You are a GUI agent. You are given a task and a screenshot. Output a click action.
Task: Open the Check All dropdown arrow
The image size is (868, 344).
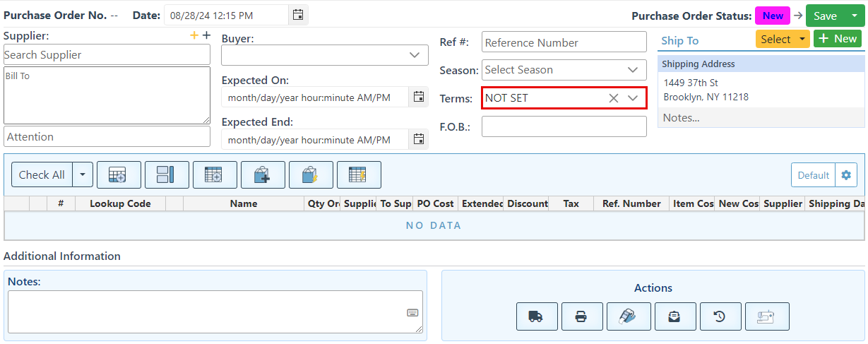[83, 174]
